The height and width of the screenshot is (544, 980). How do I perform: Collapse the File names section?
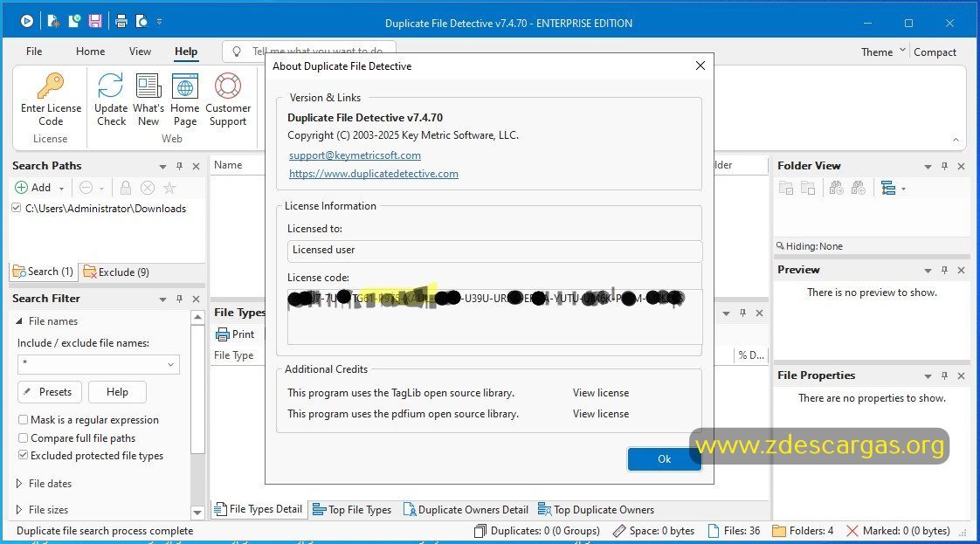[18, 321]
